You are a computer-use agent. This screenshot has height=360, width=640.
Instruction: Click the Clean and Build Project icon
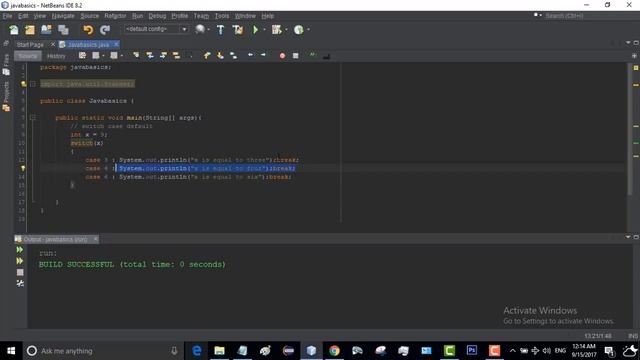click(x=238, y=30)
